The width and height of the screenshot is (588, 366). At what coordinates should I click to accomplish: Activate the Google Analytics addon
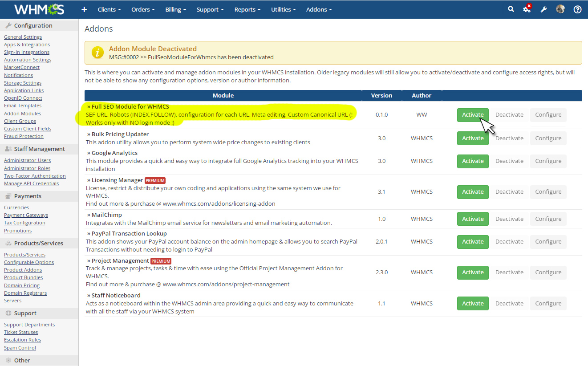point(473,161)
